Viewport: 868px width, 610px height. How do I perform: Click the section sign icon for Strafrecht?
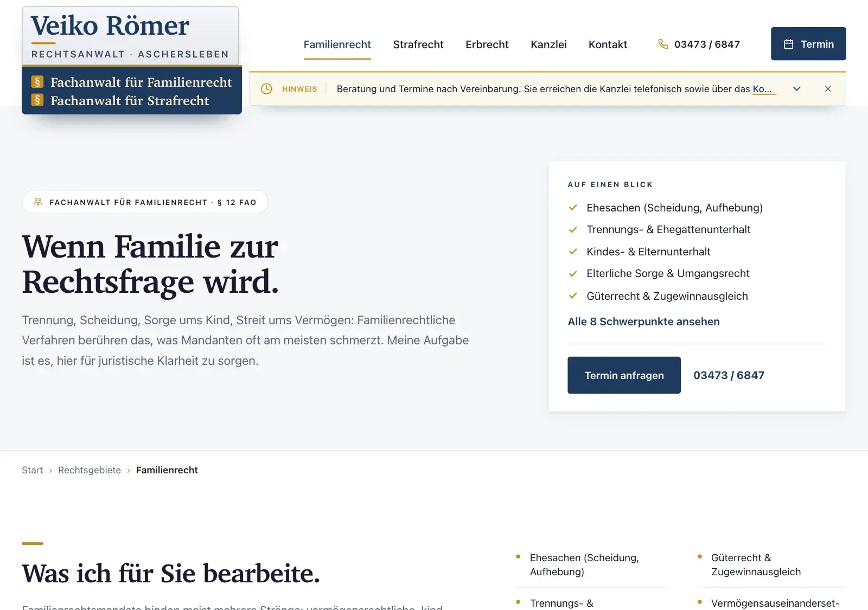[37, 100]
